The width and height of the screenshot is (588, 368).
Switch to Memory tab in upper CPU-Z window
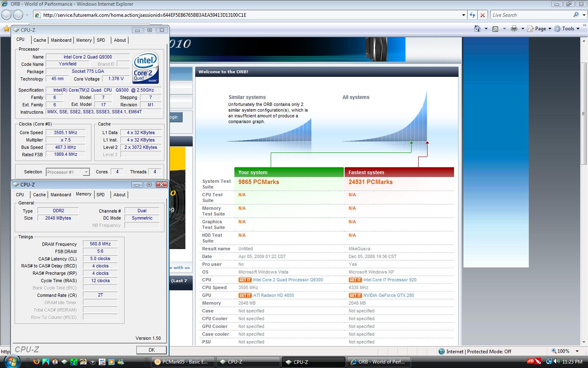(x=84, y=40)
